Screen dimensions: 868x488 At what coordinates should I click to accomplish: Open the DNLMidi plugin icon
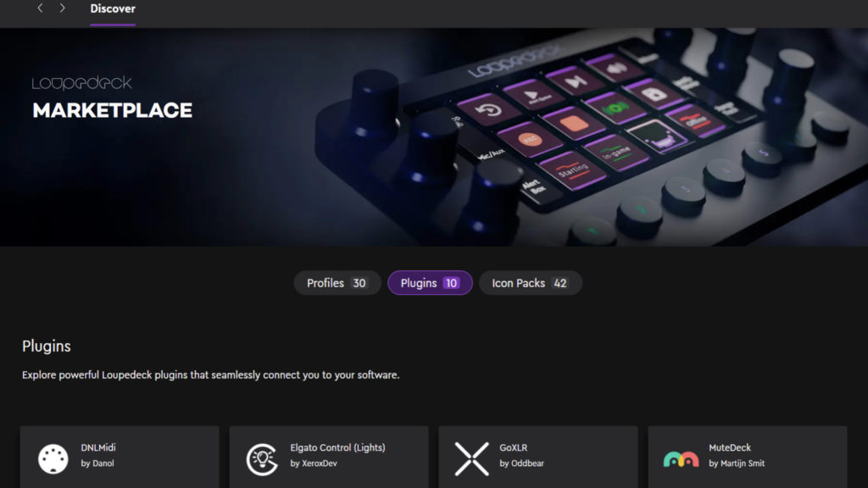(x=53, y=458)
